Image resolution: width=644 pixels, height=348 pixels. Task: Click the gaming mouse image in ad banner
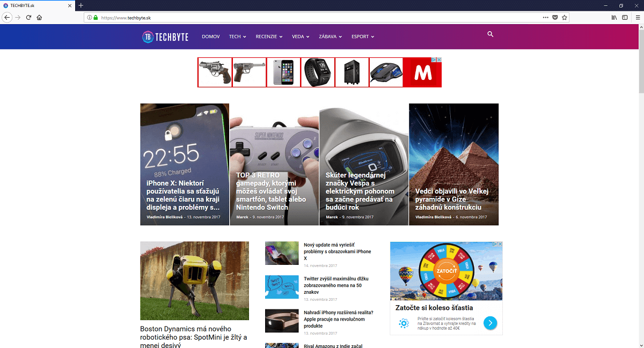coord(386,72)
